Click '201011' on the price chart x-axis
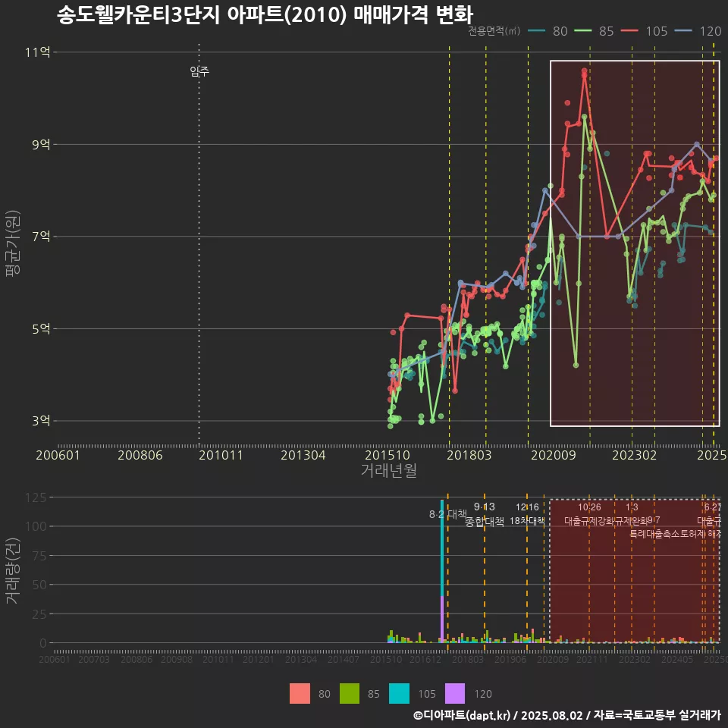 (x=221, y=455)
